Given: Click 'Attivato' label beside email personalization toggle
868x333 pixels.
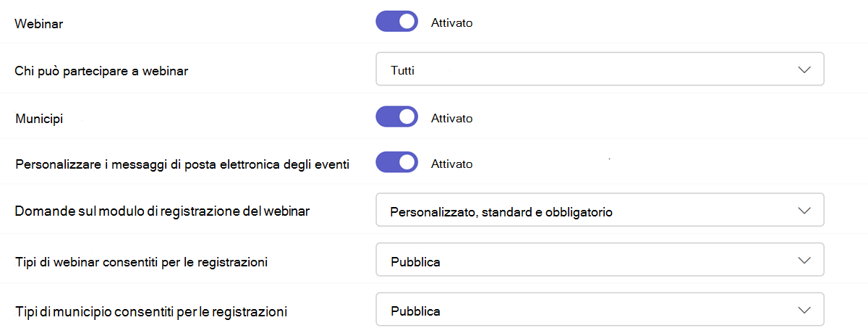Looking at the screenshot, I should coord(451,164).
